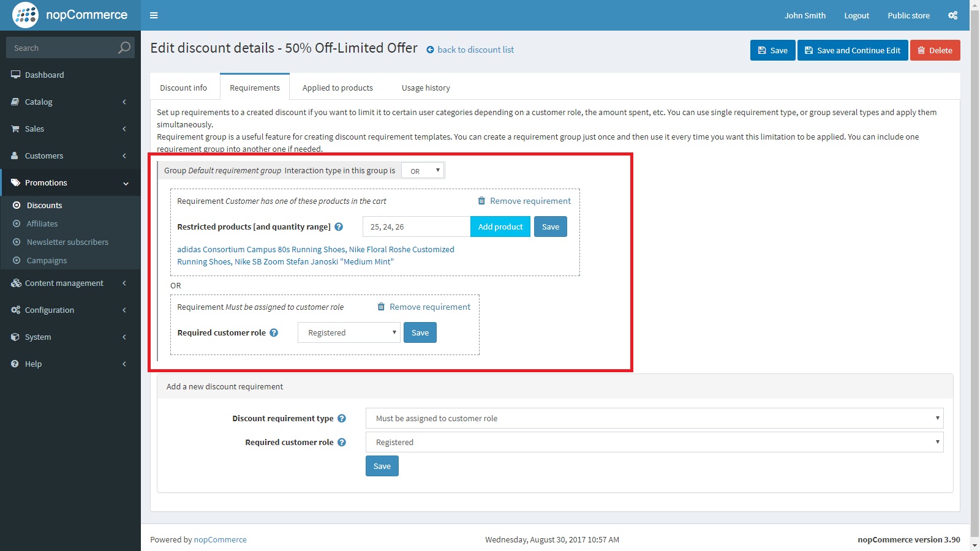The width and height of the screenshot is (980, 551).
Task: Focus the restricted products input field
Action: click(417, 227)
